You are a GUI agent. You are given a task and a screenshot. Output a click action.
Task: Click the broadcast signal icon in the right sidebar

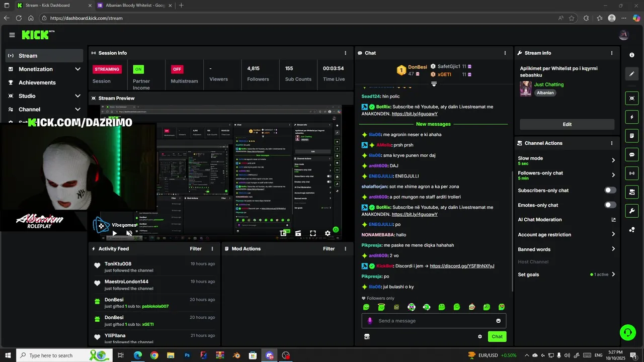(632, 173)
